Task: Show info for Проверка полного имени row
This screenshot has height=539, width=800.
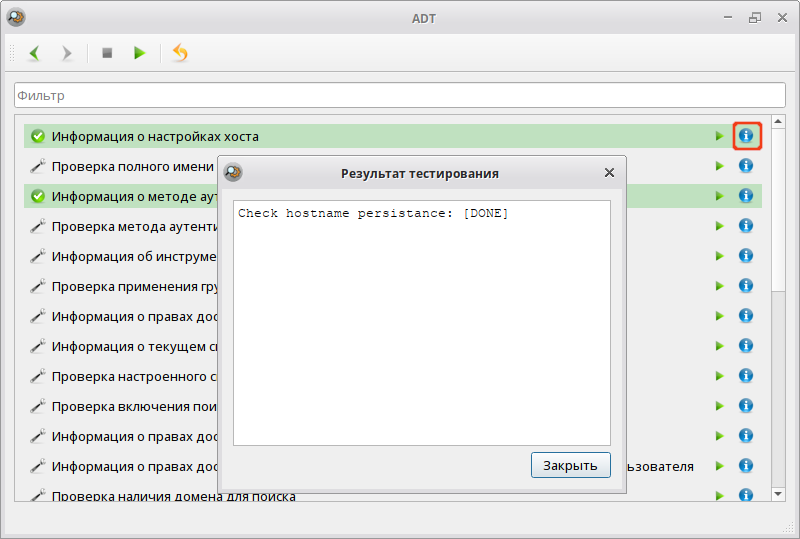Action: (x=746, y=166)
